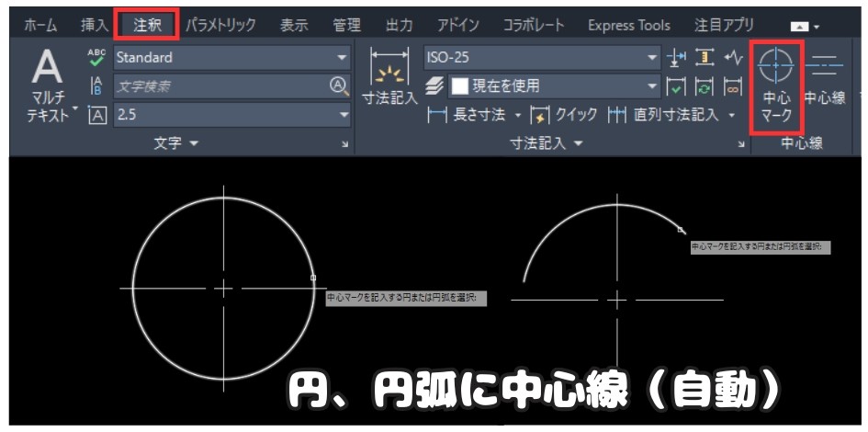This screenshot has width=868, height=432.
Task: Switch to the 表示 tab
Action: (294, 26)
